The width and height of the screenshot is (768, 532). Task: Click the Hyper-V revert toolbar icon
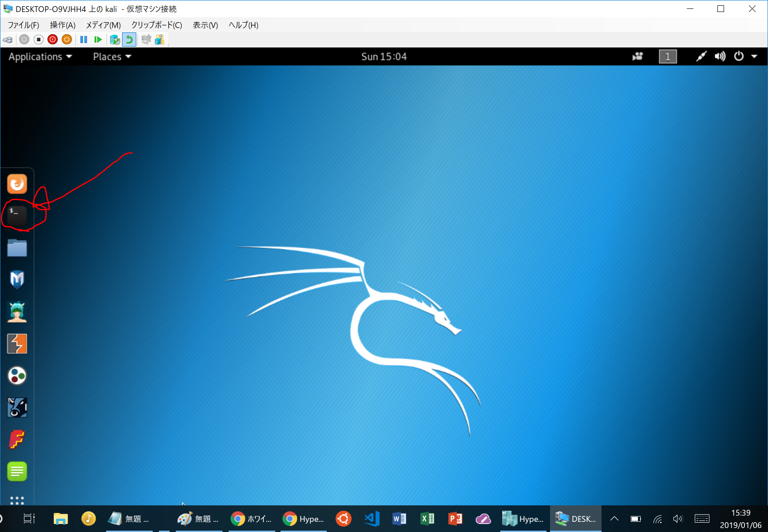129,40
